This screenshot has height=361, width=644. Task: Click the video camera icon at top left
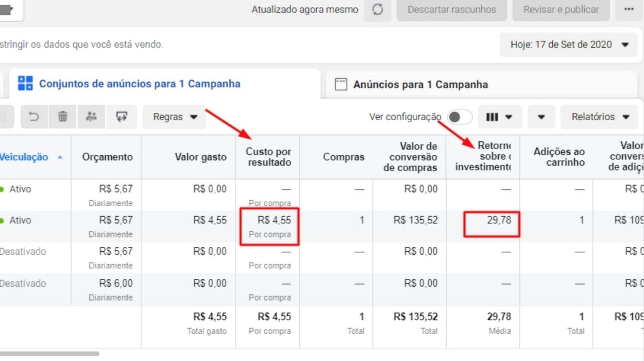point(6,10)
